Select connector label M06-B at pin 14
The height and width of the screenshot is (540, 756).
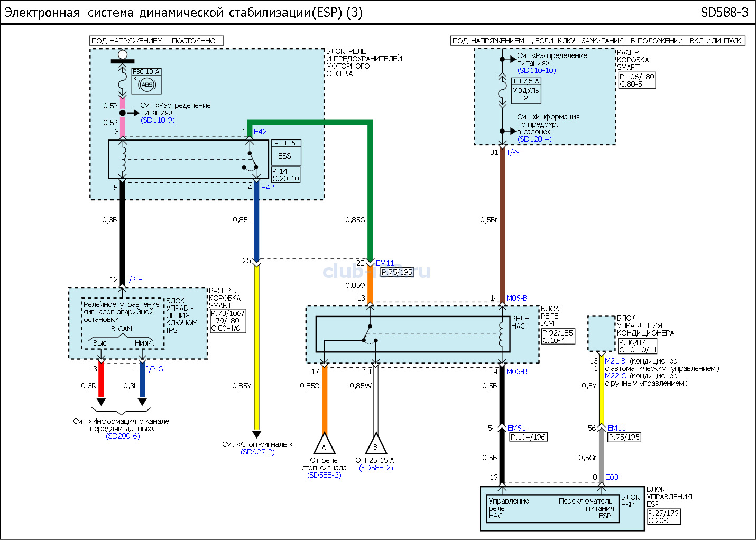[x=517, y=298]
